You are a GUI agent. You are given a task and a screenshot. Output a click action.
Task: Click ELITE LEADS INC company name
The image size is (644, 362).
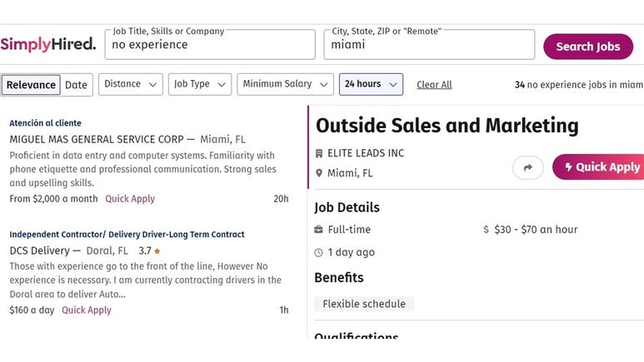click(x=366, y=153)
